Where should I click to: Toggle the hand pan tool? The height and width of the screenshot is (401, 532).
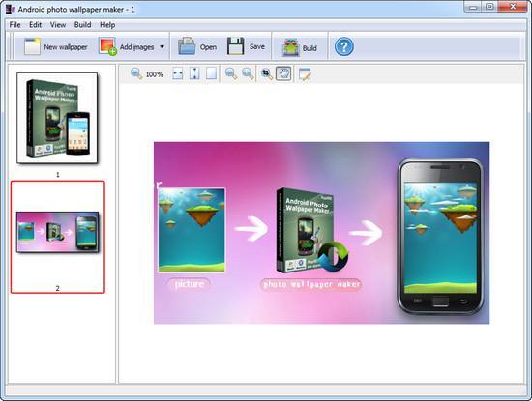283,73
